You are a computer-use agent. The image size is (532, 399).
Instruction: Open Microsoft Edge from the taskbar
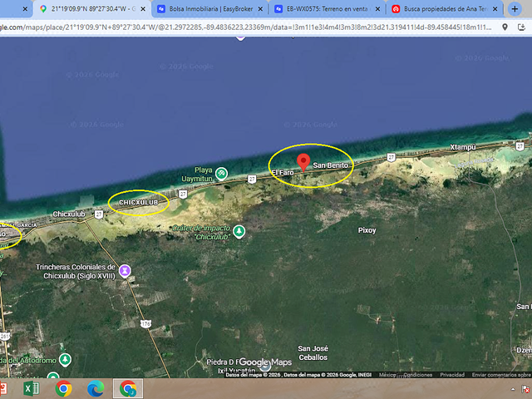pyautogui.click(x=96, y=388)
